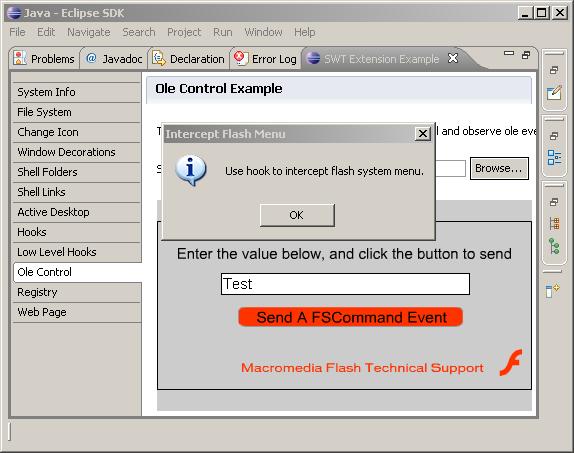Viewport: 574px width, 453px height.
Task: Click the Test value input field
Action: 345,284
